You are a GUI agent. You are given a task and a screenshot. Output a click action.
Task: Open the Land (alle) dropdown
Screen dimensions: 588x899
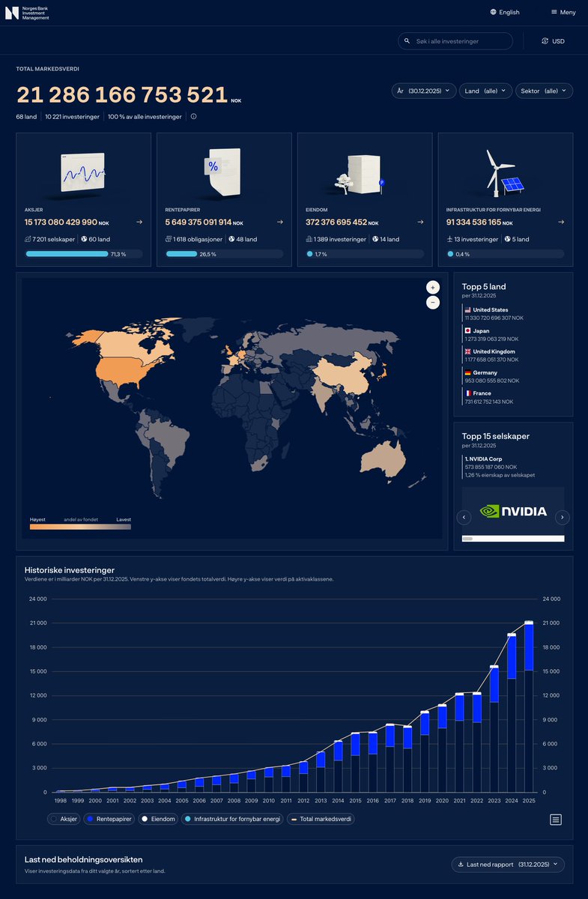(485, 91)
